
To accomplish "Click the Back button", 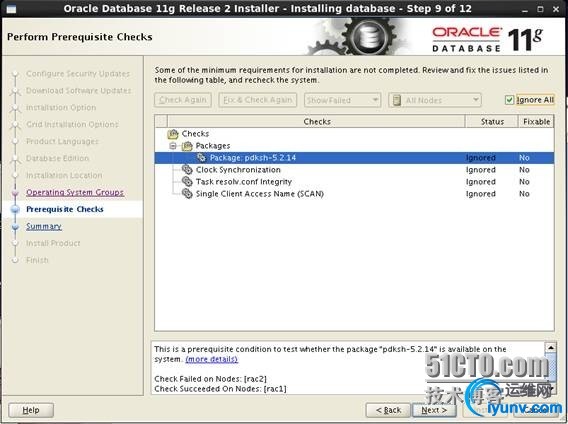I will coord(388,410).
